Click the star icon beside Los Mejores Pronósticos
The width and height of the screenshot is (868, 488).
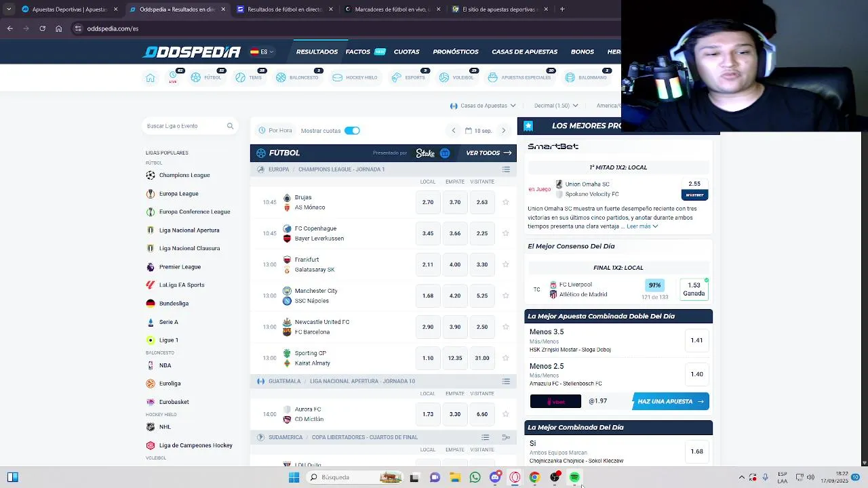[528, 126]
